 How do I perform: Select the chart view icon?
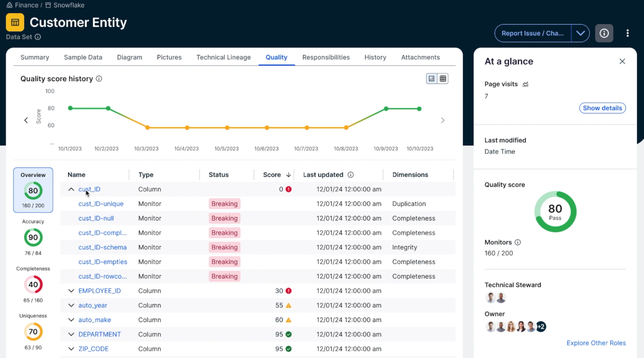pyautogui.click(x=431, y=78)
